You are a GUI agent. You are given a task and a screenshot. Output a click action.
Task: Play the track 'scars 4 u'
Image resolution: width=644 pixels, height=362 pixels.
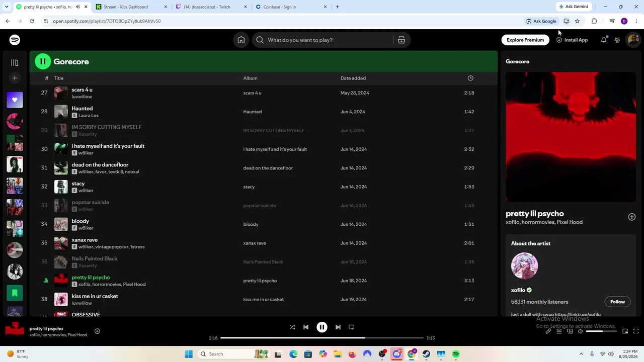(82, 90)
